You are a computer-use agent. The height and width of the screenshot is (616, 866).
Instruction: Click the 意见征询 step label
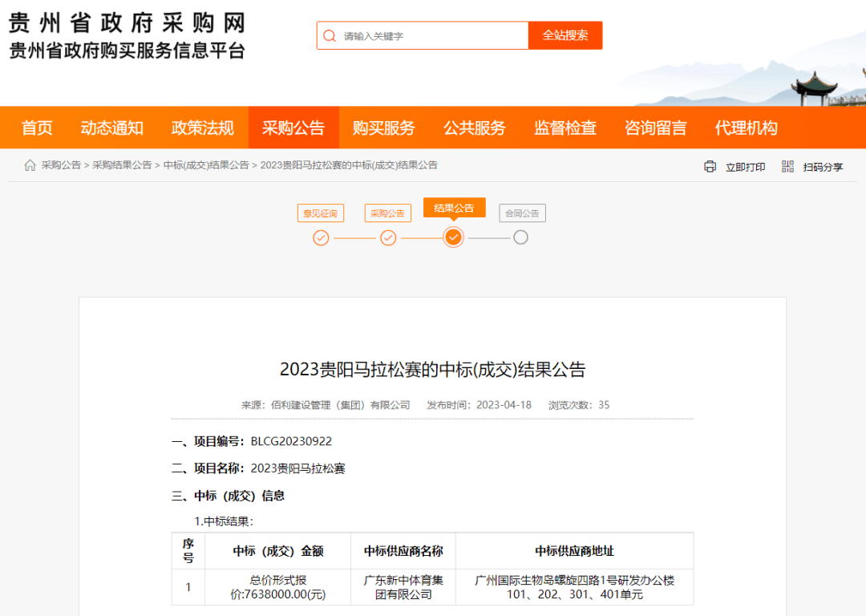click(321, 213)
